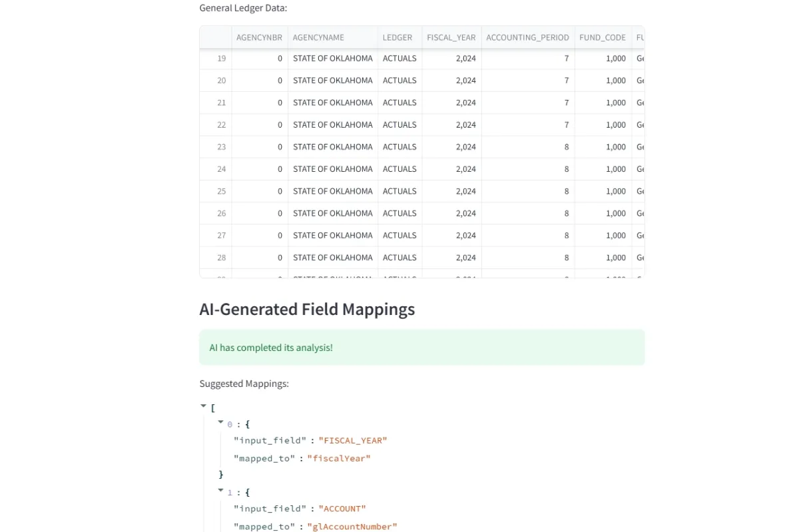The height and width of the screenshot is (532, 799).
Task: Select row number 25 in the ledger table
Action: [216, 191]
